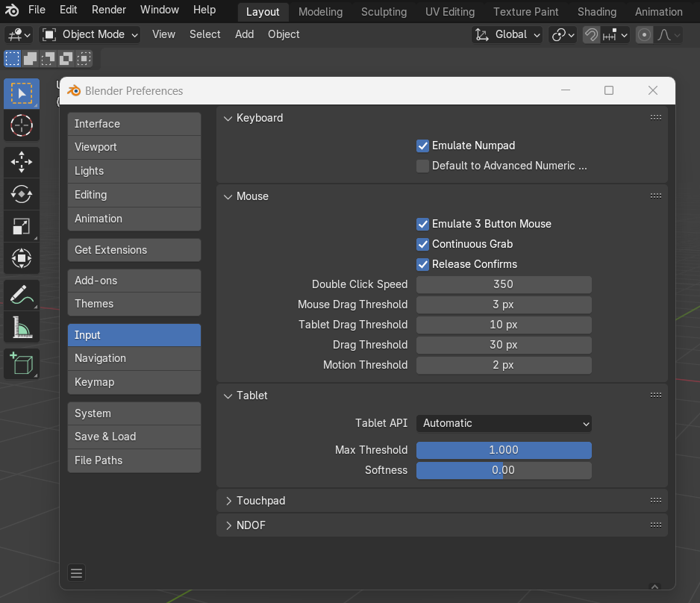The height and width of the screenshot is (603, 700).
Task: Disable the Emulate Numpad checkbox
Action: point(422,146)
